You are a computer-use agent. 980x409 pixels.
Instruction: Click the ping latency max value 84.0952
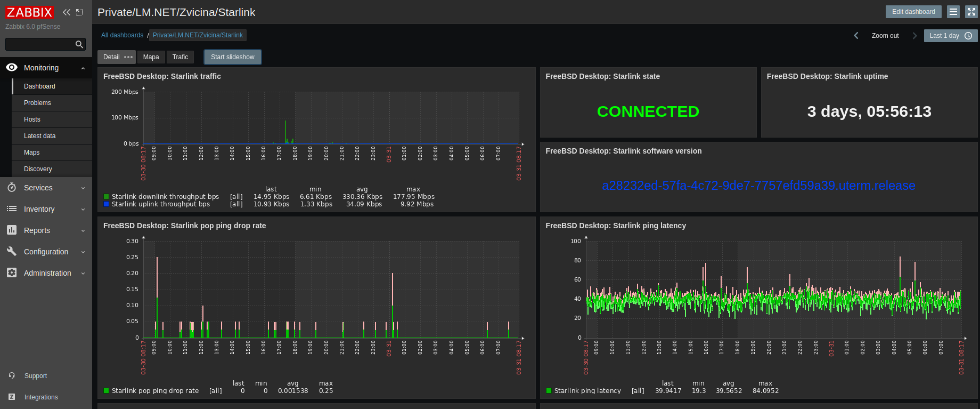point(765,391)
